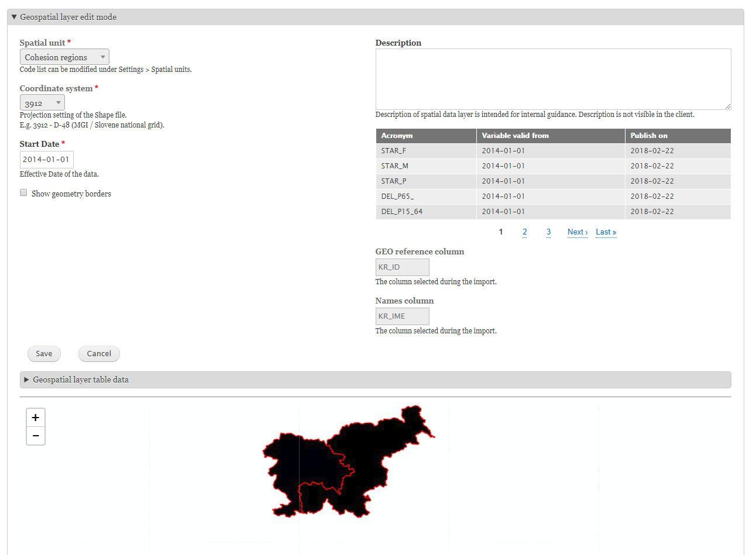This screenshot has height=555, width=756.
Task: Open the Coordinate system dropdown
Action: 42,103
